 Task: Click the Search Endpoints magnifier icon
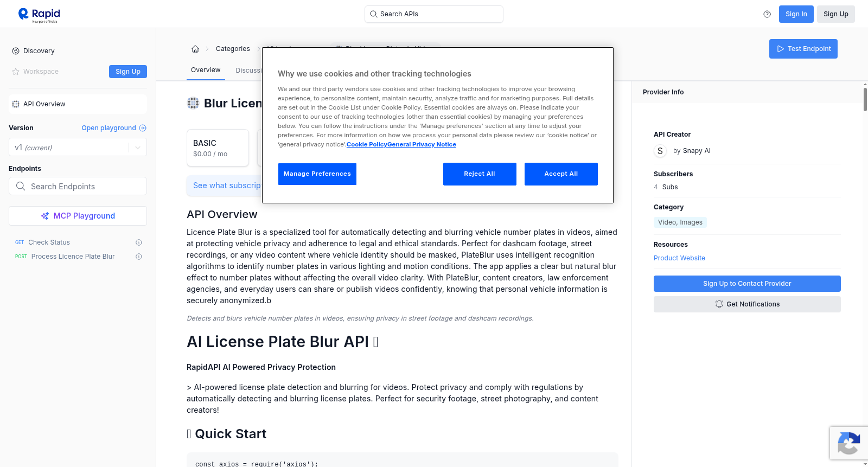(x=21, y=186)
